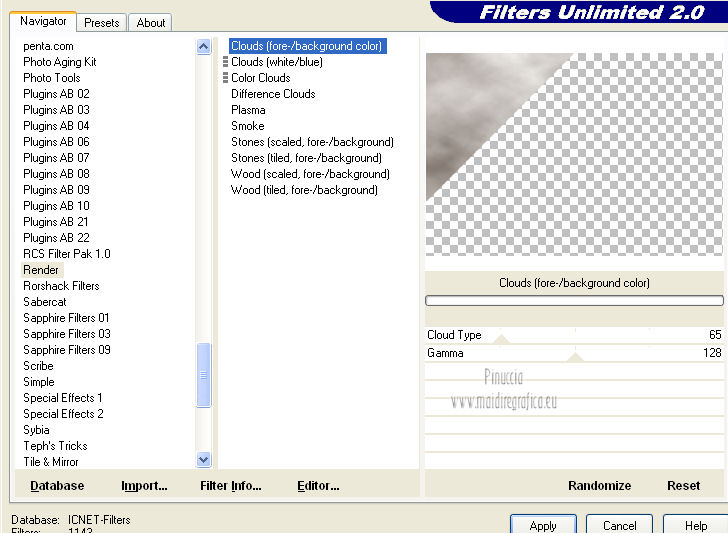Select Plugins AB 07 category
Screen dimensions: 728x533
click(56, 158)
